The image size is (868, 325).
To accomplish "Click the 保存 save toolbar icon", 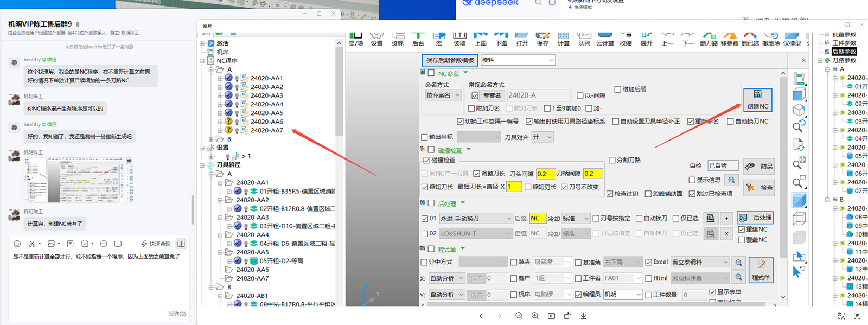I will pyautogui.click(x=542, y=39).
